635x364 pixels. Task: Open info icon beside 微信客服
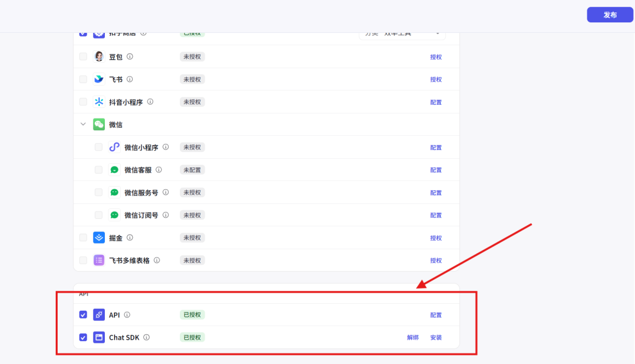[x=159, y=170]
